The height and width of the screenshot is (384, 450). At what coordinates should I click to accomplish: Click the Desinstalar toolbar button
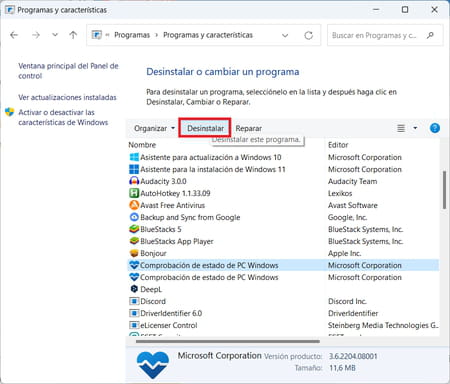pos(205,128)
